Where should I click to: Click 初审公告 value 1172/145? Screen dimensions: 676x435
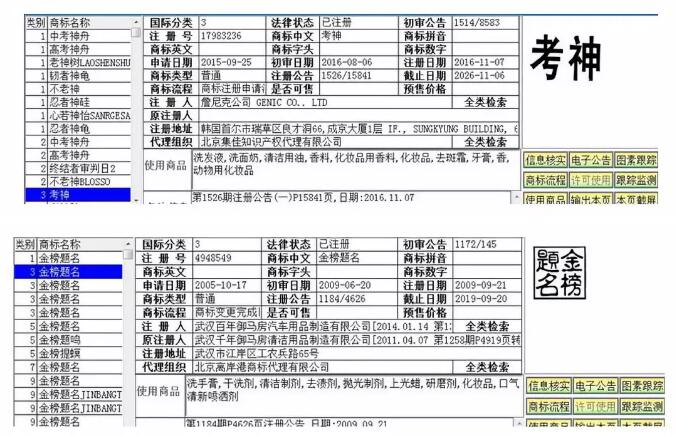click(x=487, y=244)
